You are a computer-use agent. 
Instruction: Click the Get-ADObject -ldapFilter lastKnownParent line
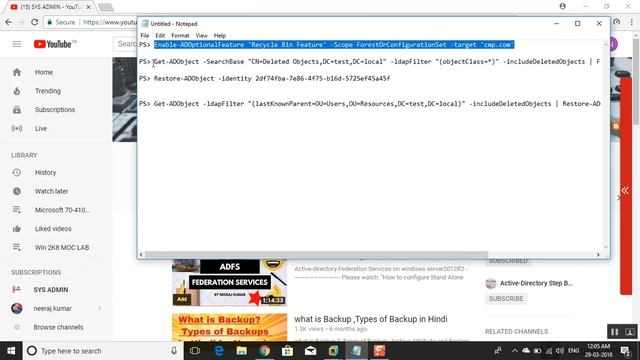(369, 104)
